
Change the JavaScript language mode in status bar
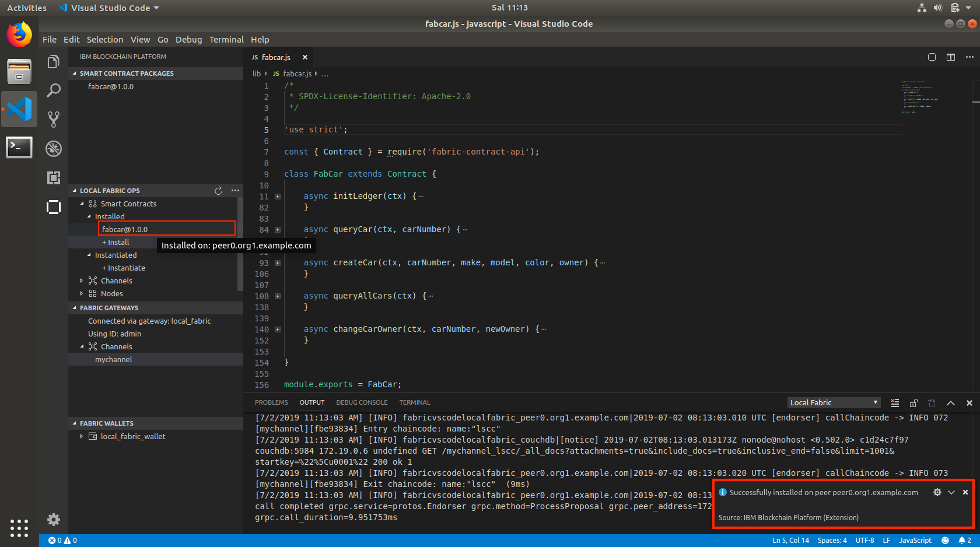point(915,541)
